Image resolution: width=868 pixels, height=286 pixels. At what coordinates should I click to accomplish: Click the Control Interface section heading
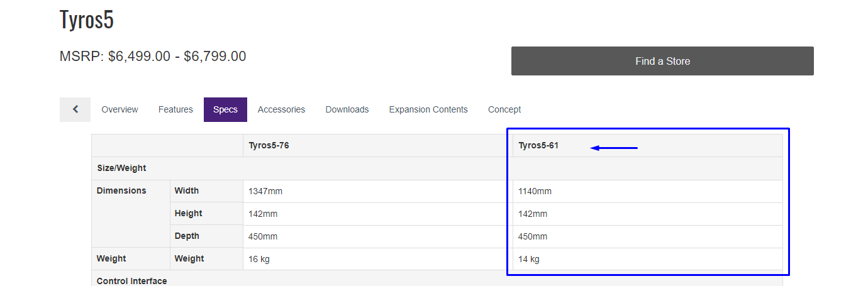click(x=132, y=281)
